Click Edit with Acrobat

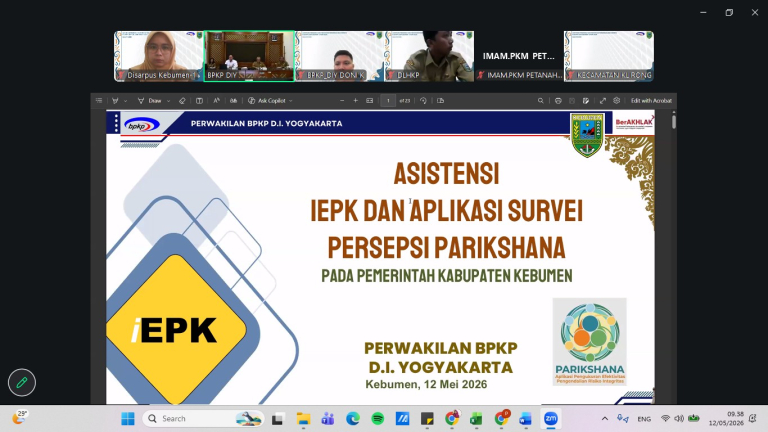coord(651,100)
